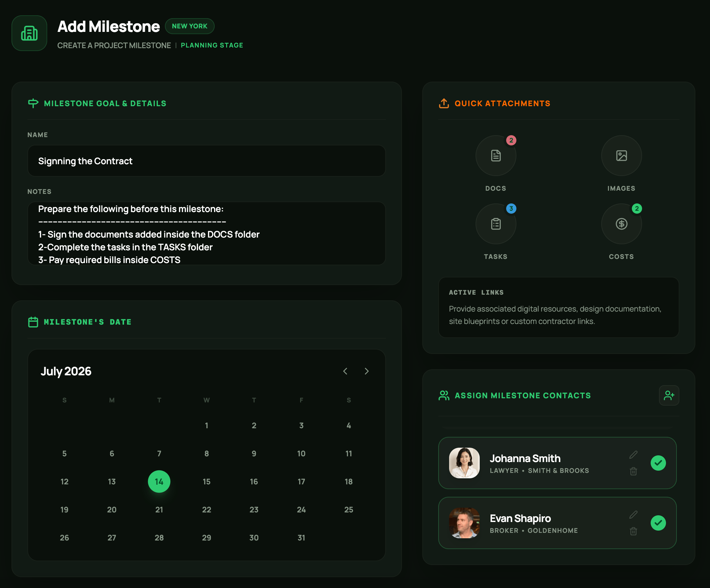The image size is (710, 588).
Task: Select date 18 in the calendar
Action: coord(349,481)
